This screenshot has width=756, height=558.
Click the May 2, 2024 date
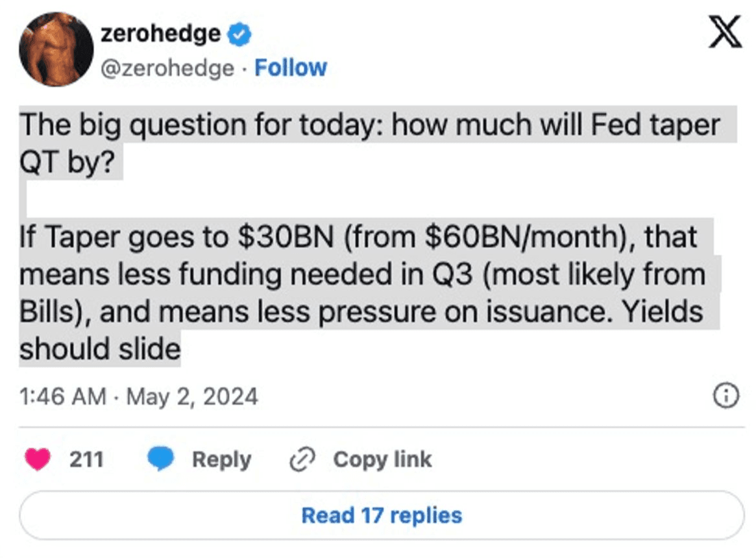pos(192,396)
